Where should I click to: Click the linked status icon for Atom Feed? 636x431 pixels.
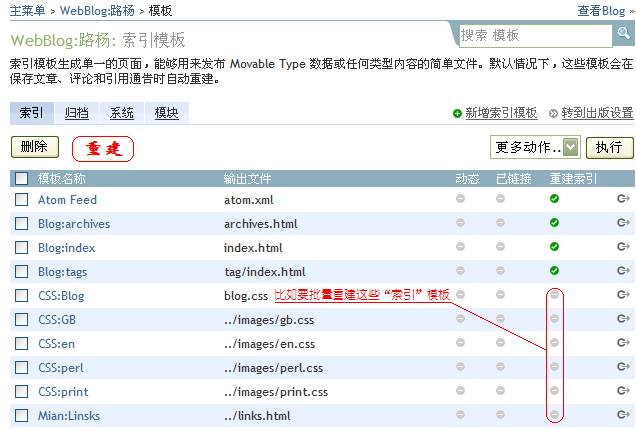pos(500,199)
